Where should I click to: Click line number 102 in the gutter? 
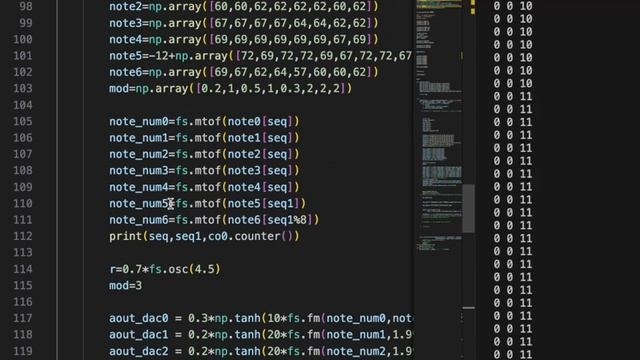point(22,72)
